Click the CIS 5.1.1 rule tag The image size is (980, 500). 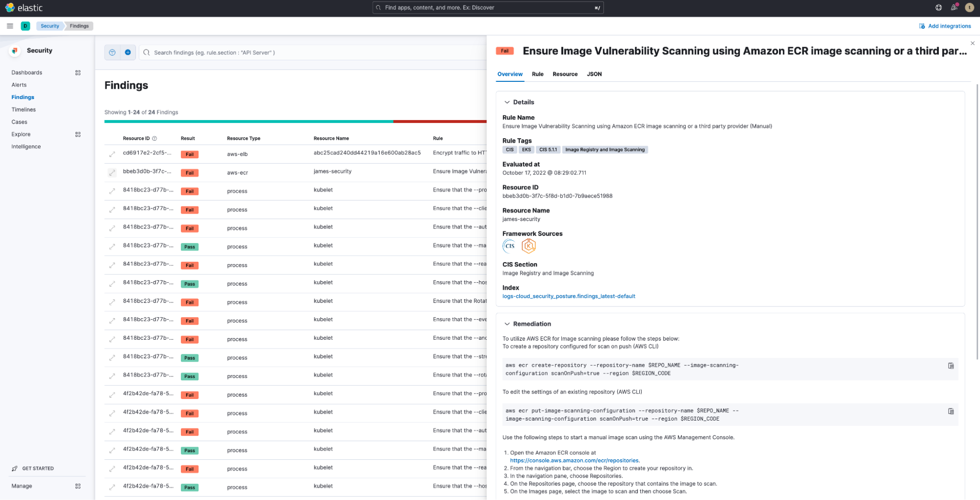click(x=548, y=150)
